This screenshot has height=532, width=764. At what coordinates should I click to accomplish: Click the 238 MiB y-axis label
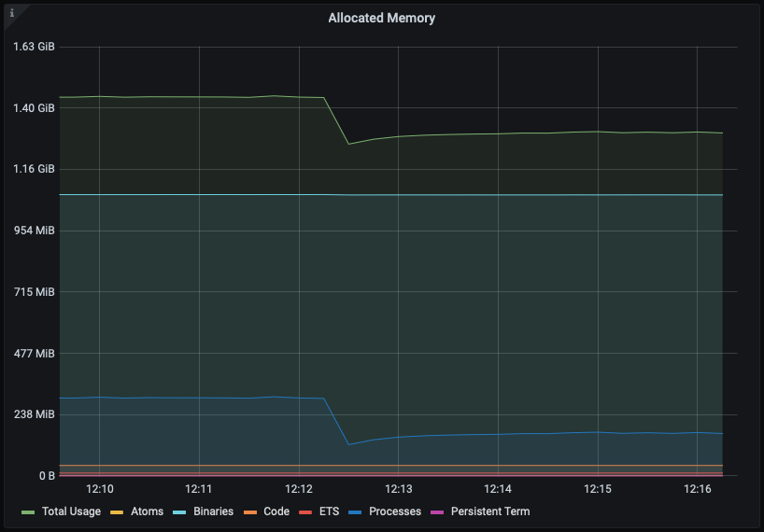(35, 414)
